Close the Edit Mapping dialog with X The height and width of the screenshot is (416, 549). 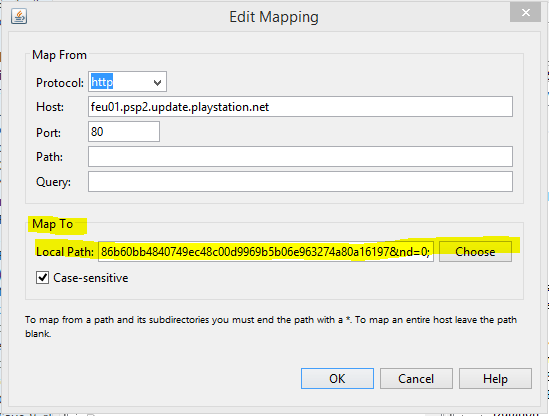(x=525, y=13)
